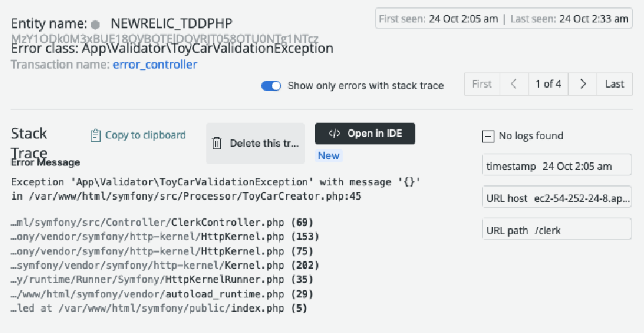The image size is (644, 333).
Task: Click the Open in IDE button
Action: [365, 134]
